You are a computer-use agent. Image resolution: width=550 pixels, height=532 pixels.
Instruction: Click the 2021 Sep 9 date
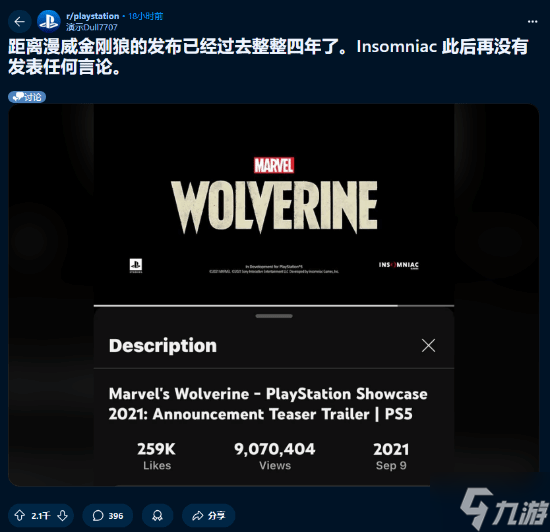[391, 456]
